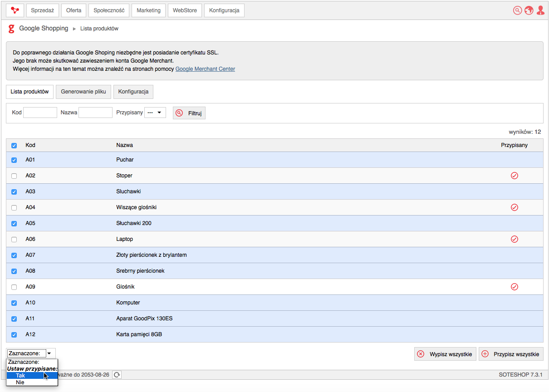Uncheck the A12 Karta pamięci checkbox
Image resolution: width=549 pixels, height=392 pixels.
(x=14, y=335)
